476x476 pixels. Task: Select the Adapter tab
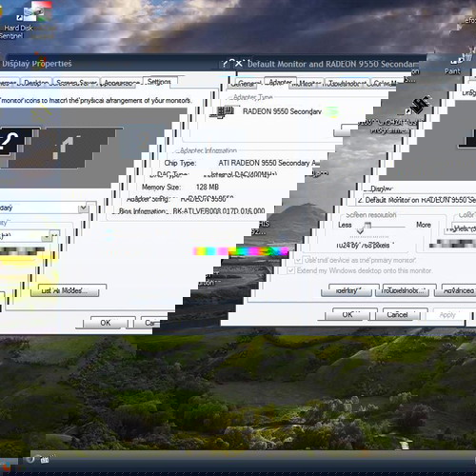click(x=280, y=82)
